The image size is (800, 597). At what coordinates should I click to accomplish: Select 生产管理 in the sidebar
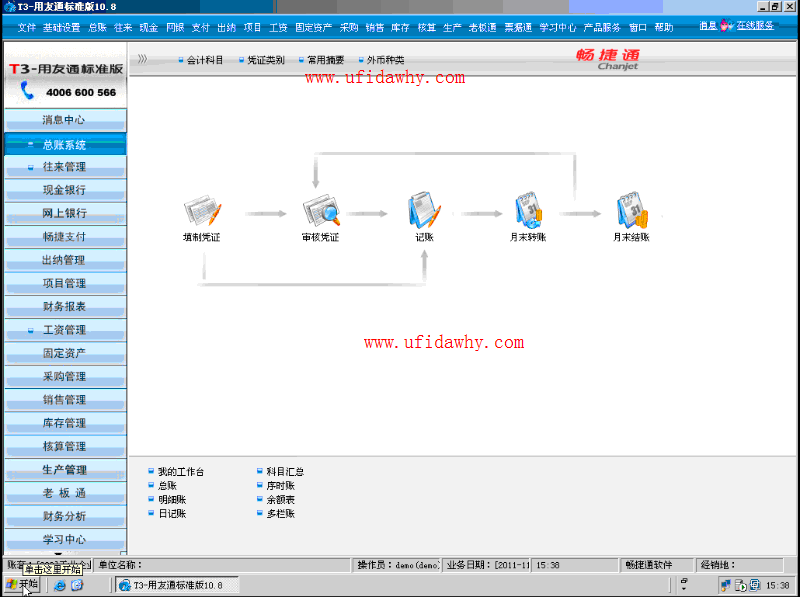pos(65,470)
